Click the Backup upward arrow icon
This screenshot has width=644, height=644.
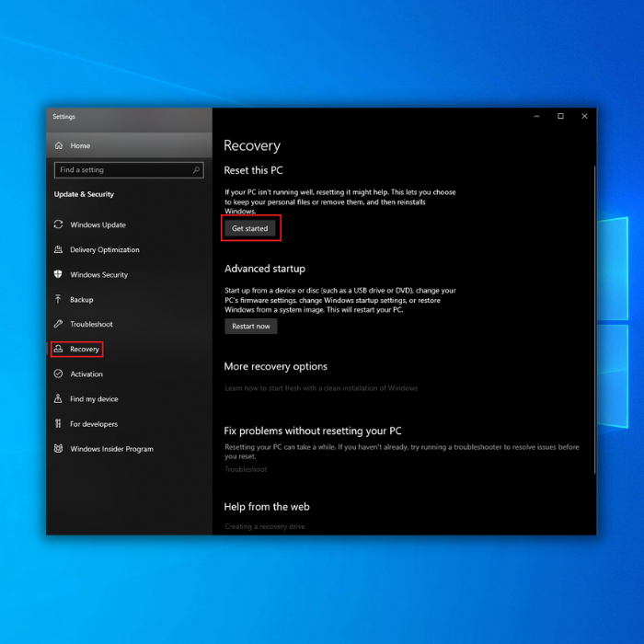(x=58, y=299)
